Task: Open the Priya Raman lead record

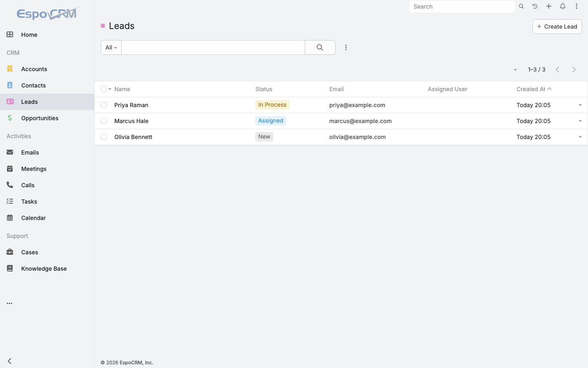Action: [131, 105]
